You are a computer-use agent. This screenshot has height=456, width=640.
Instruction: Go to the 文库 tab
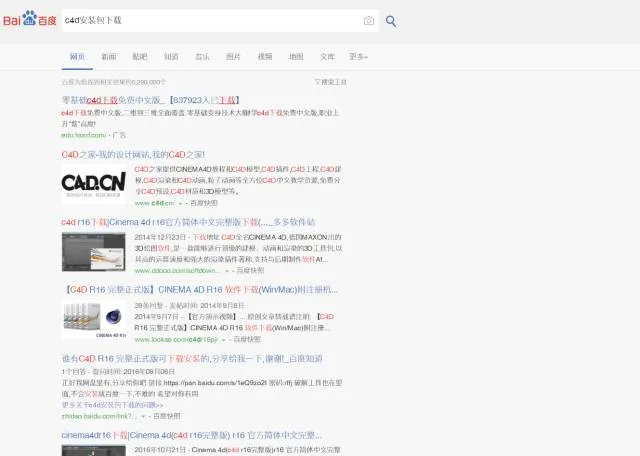click(327, 56)
